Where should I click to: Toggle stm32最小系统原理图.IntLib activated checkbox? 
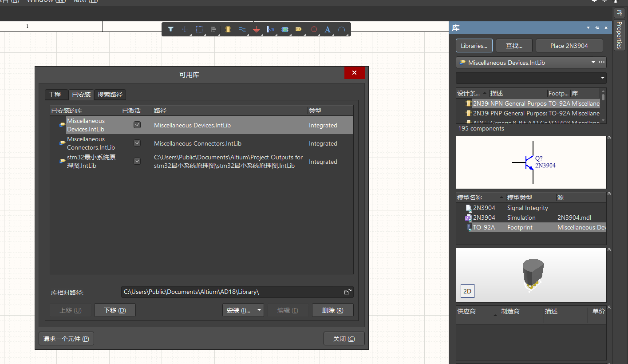click(137, 161)
